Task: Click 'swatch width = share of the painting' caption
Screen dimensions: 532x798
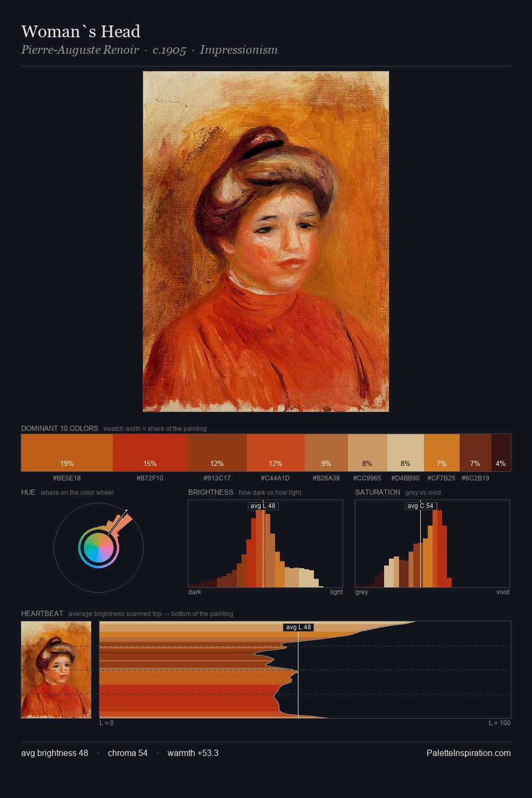Action: pyautogui.click(x=155, y=429)
